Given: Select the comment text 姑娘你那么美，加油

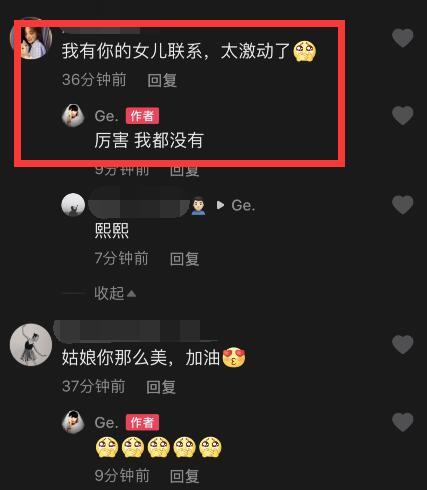Looking at the screenshot, I should (141, 358).
